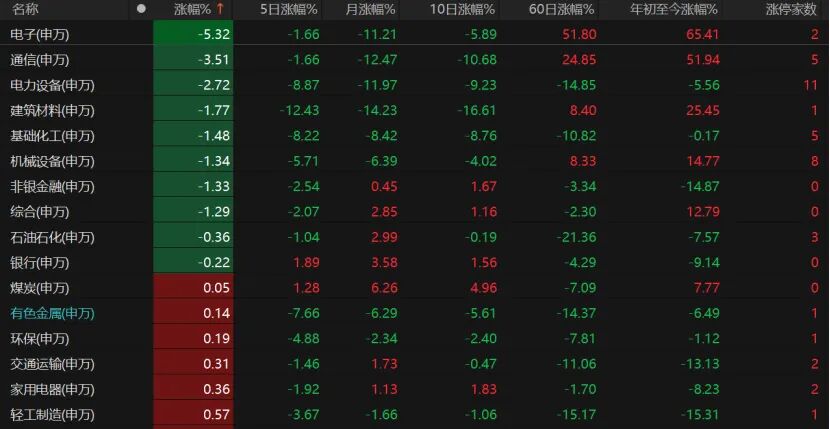The width and height of the screenshot is (830, 429).
Task: Click the -12.43 five-day change value
Action: (x=300, y=111)
